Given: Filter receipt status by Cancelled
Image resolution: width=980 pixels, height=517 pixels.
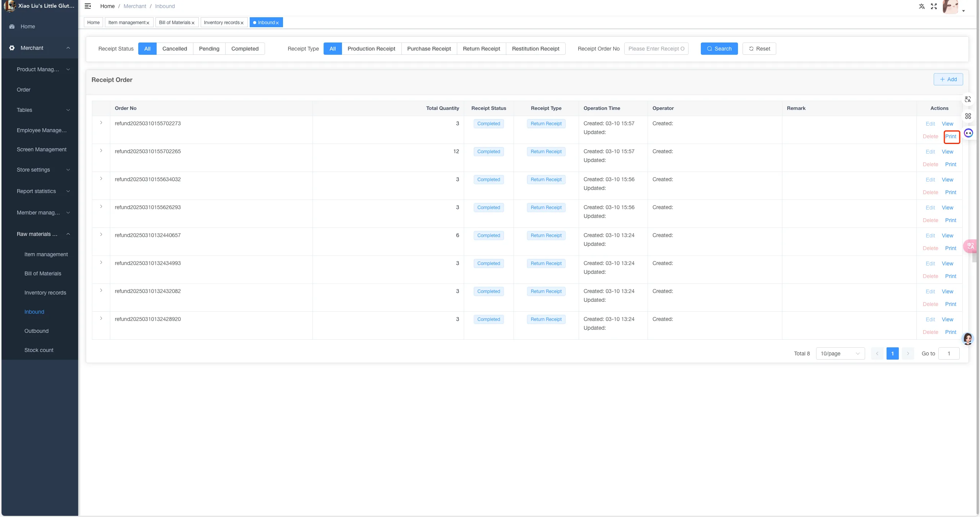Looking at the screenshot, I should click(175, 49).
